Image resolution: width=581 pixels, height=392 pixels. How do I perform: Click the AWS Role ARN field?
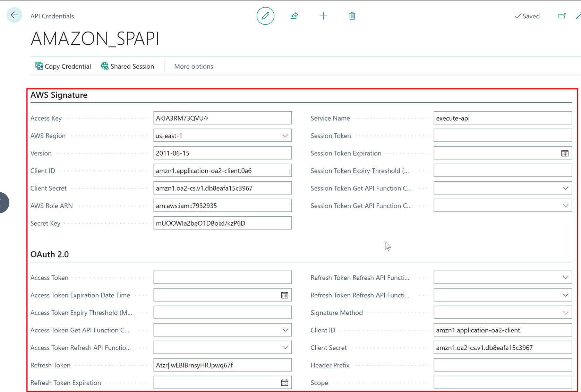coord(223,206)
